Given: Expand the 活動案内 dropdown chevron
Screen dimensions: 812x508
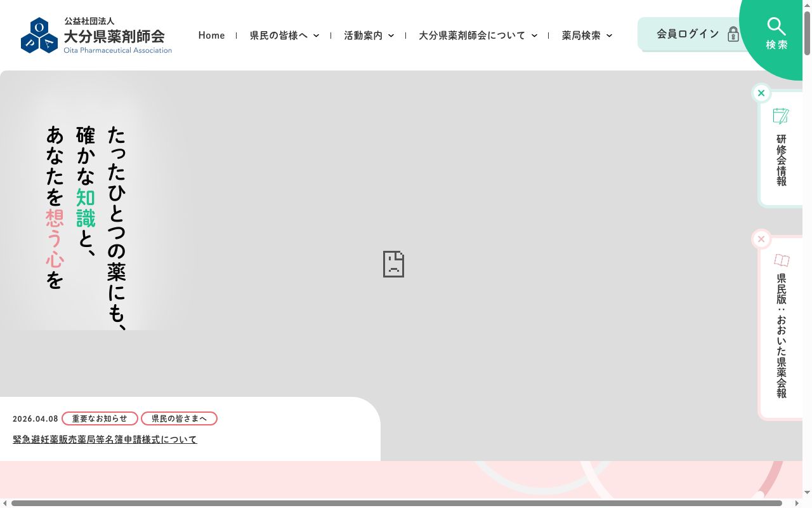Looking at the screenshot, I should point(391,36).
